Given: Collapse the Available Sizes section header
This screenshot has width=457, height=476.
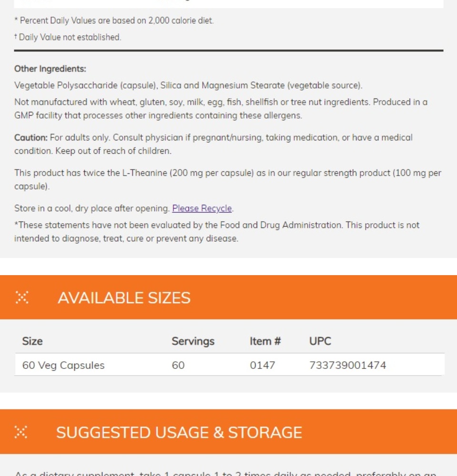Looking at the screenshot, I should 228,297.
